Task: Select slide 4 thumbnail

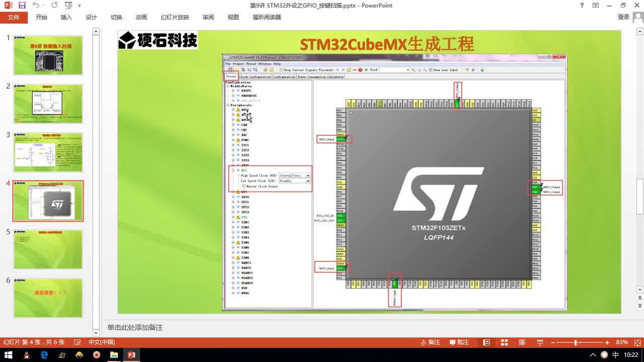Action: [x=48, y=201]
